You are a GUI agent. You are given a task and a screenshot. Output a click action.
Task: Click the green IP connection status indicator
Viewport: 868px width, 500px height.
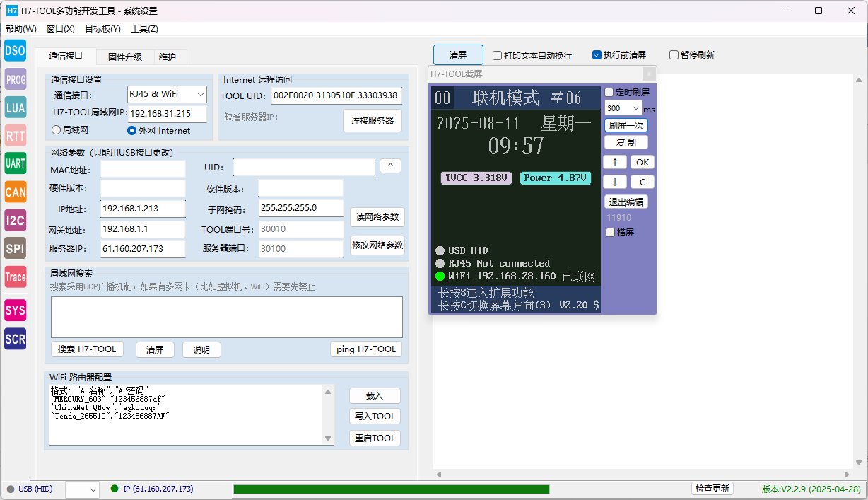click(115, 489)
